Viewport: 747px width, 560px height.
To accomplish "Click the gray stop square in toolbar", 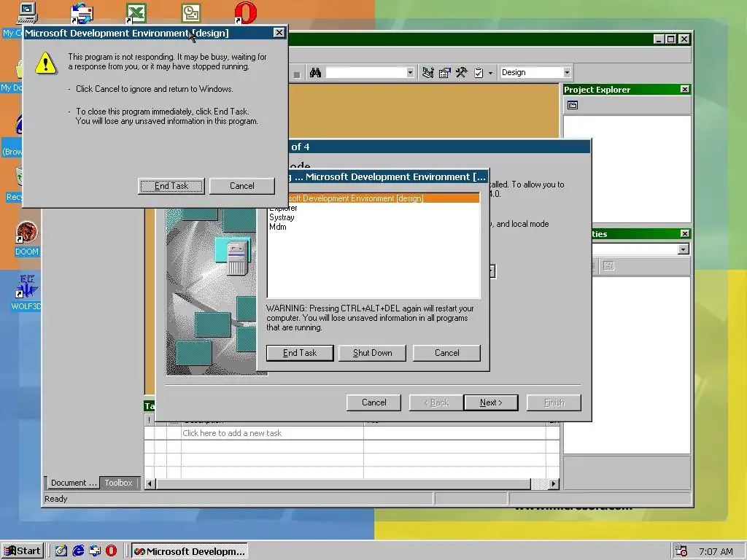I will click(x=297, y=75).
